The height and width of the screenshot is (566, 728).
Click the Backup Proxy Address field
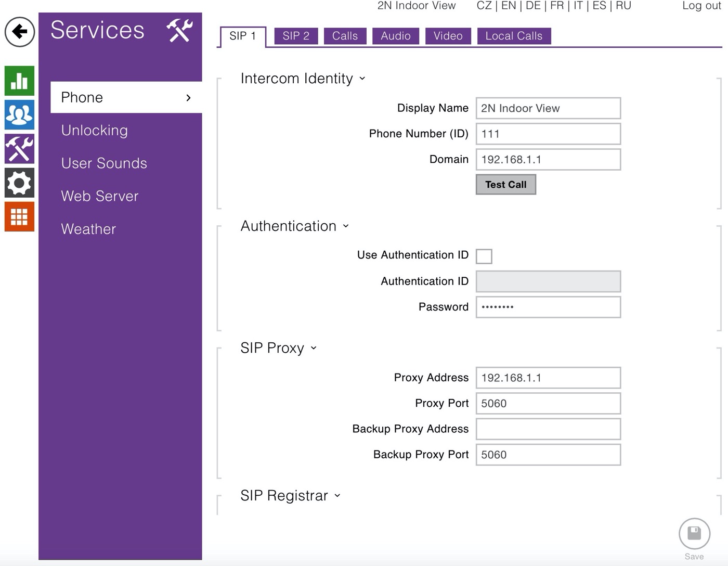click(x=548, y=429)
